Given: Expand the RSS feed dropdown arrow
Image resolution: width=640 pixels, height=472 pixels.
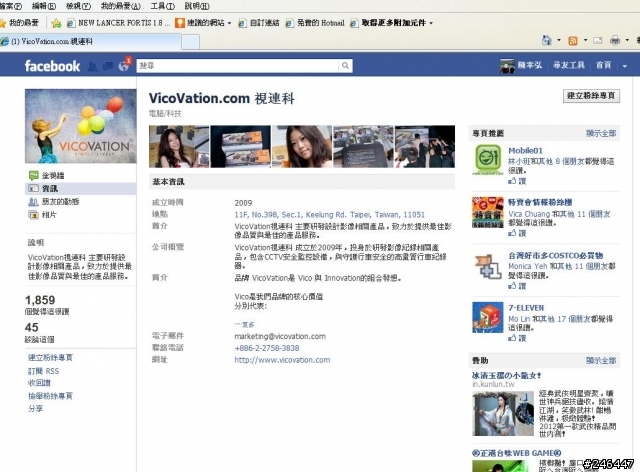Looking at the screenshot, I should point(585,40).
